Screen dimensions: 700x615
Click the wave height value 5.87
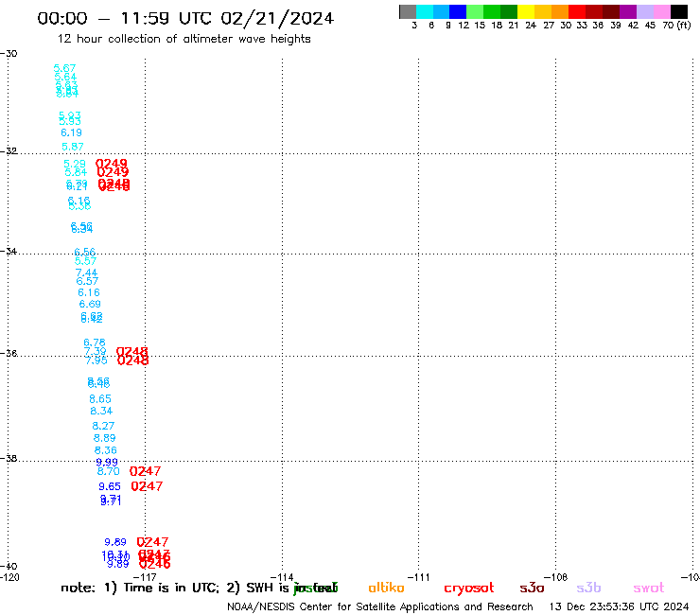(72, 147)
